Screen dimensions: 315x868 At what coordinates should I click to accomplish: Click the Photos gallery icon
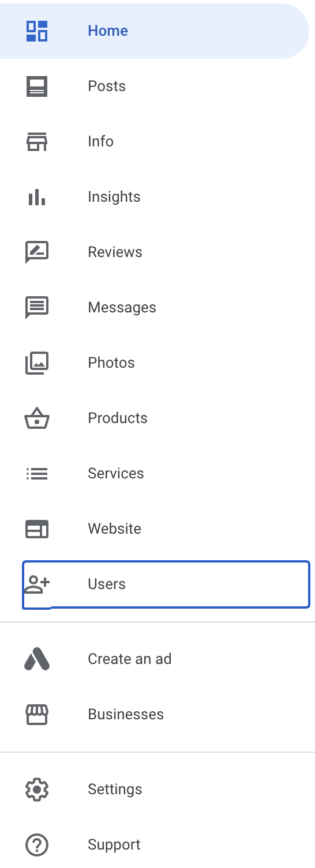[x=37, y=363]
